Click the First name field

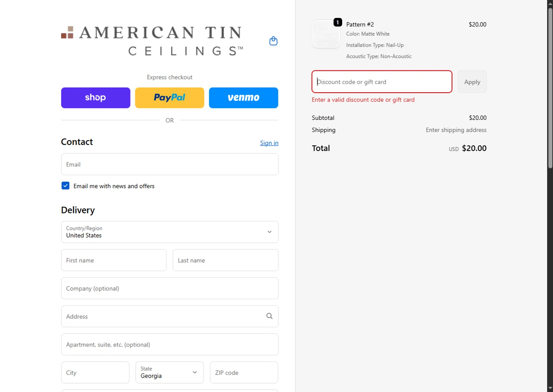tap(114, 260)
